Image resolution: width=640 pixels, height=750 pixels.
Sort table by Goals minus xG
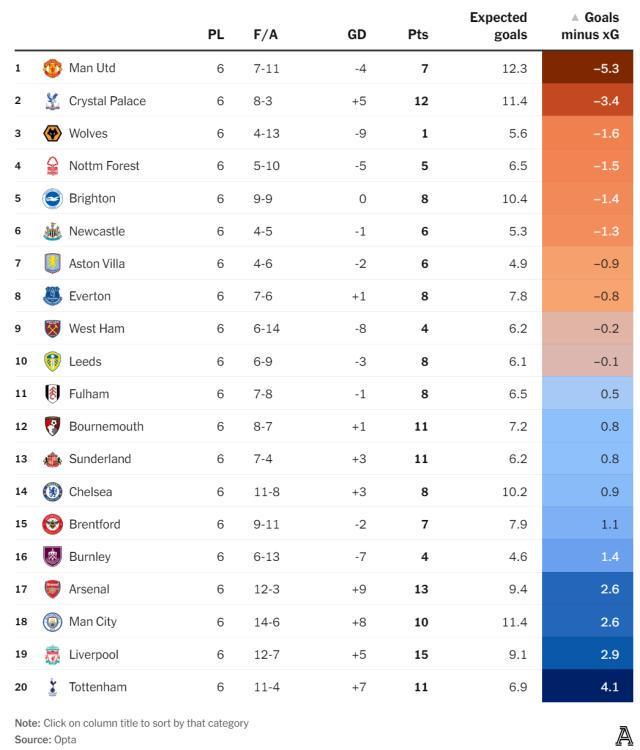596,26
